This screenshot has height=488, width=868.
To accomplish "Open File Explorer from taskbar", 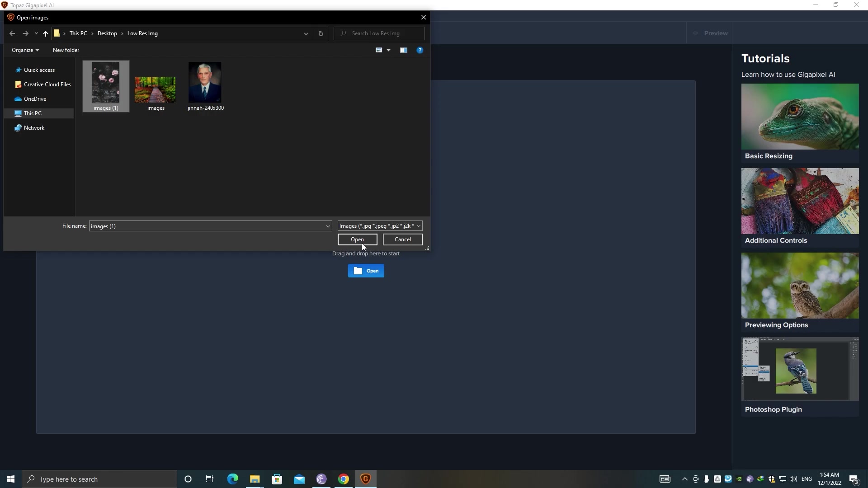I will 255,479.
